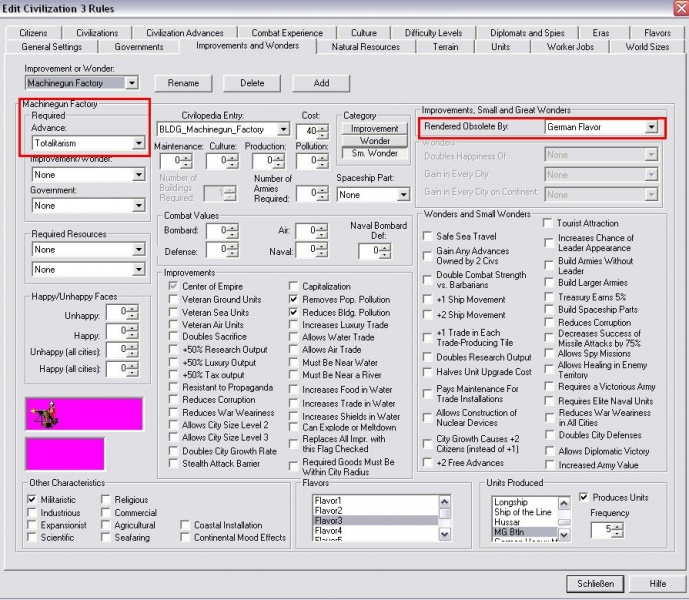Select Hussar in Units Produced list
The height and width of the screenshot is (600, 689).
(510, 522)
